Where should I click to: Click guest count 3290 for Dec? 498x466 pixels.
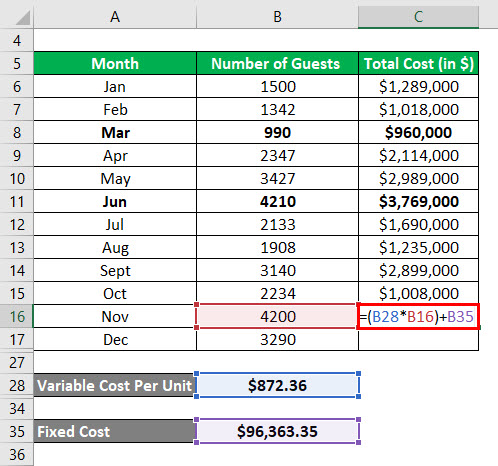click(277, 339)
